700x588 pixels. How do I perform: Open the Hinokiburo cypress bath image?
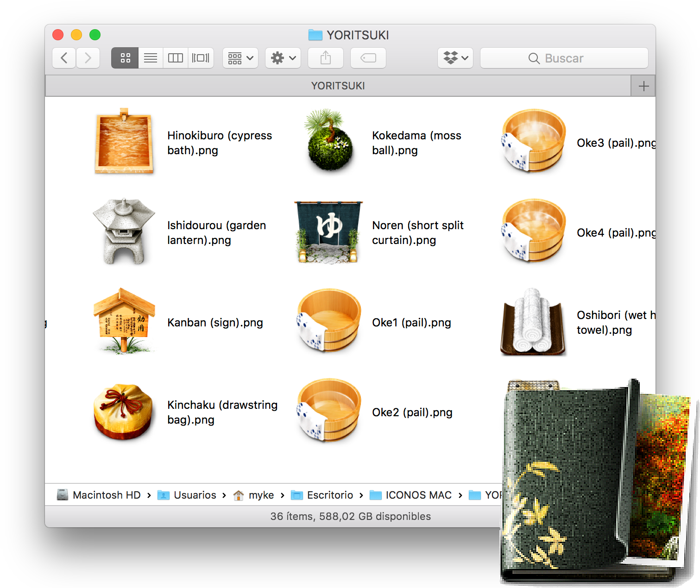click(x=124, y=142)
